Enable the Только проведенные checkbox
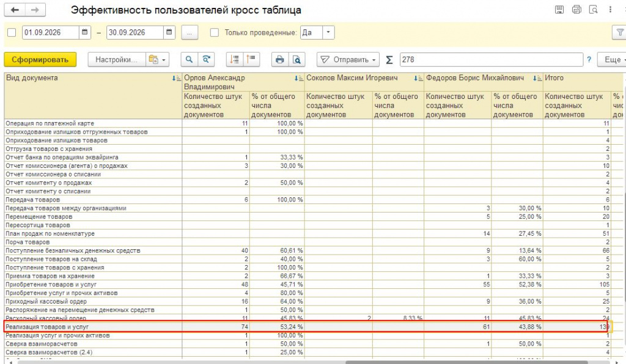 tap(215, 32)
